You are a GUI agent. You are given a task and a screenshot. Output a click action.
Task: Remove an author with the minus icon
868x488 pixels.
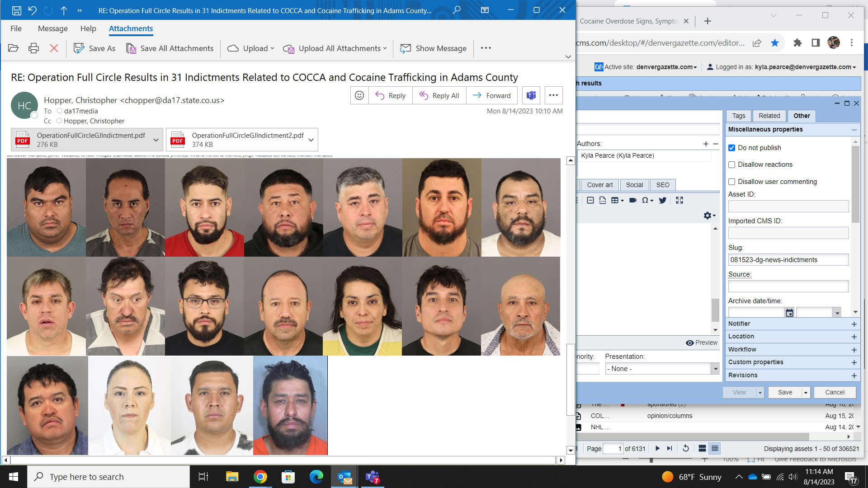click(716, 144)
